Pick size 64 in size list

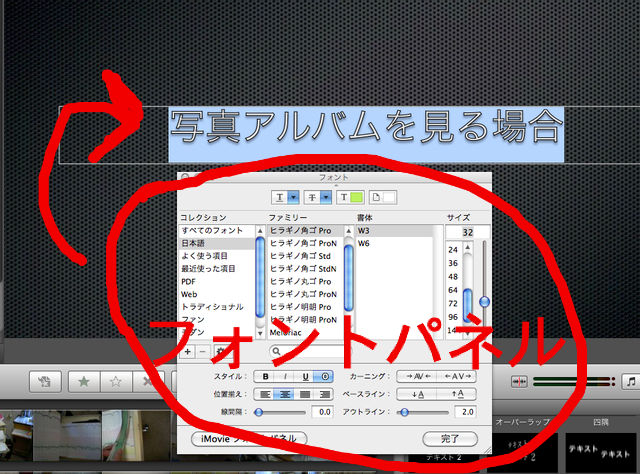point(453,290)
